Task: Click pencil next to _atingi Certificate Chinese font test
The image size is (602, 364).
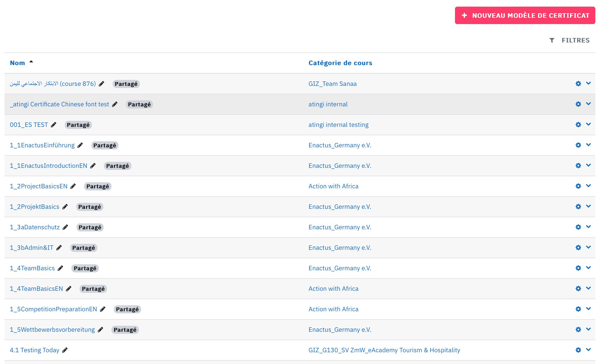Action: [115, 104]
